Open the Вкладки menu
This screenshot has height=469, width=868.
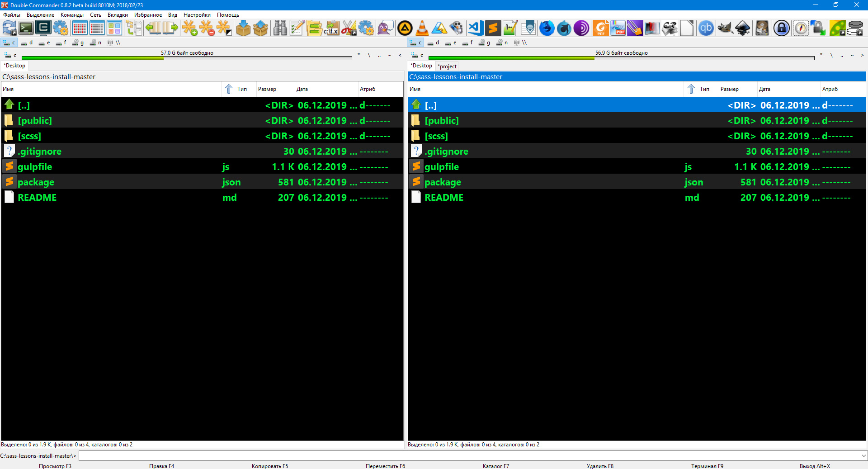point(117,15)
